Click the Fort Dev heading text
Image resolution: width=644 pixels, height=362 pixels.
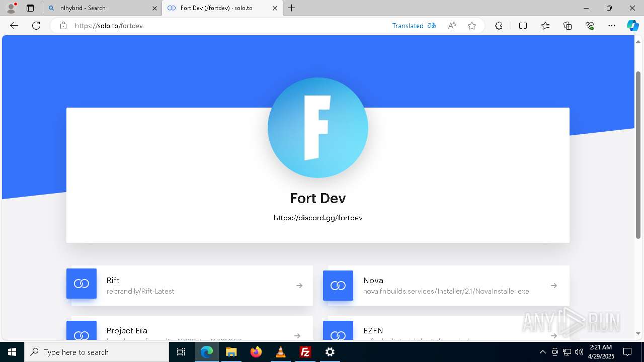(318, 198)
